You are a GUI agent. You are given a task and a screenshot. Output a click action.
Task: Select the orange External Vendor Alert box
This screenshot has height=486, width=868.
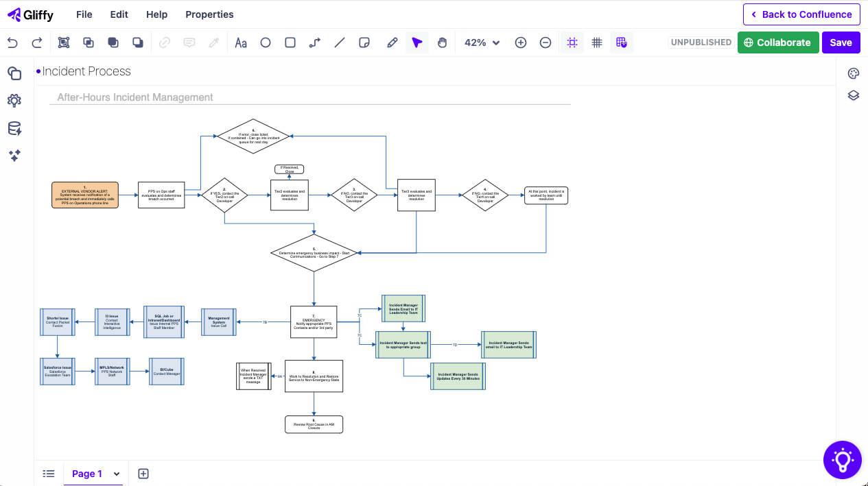(85, 195)
